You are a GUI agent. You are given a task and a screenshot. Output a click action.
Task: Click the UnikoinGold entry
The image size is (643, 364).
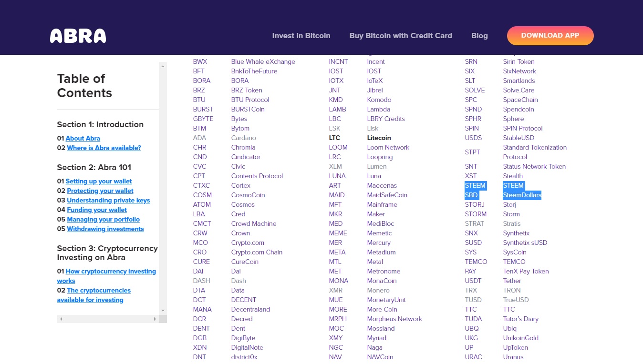pos(520,338)
